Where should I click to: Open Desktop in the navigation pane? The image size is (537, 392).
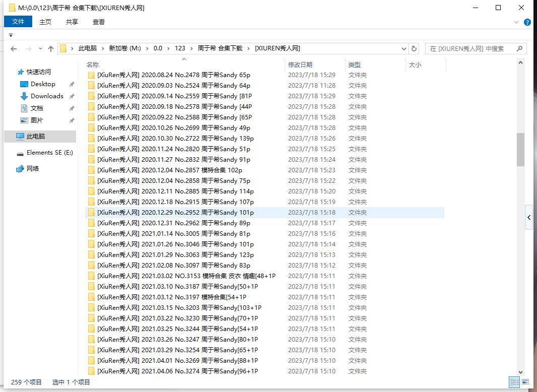tap(43, 84)
